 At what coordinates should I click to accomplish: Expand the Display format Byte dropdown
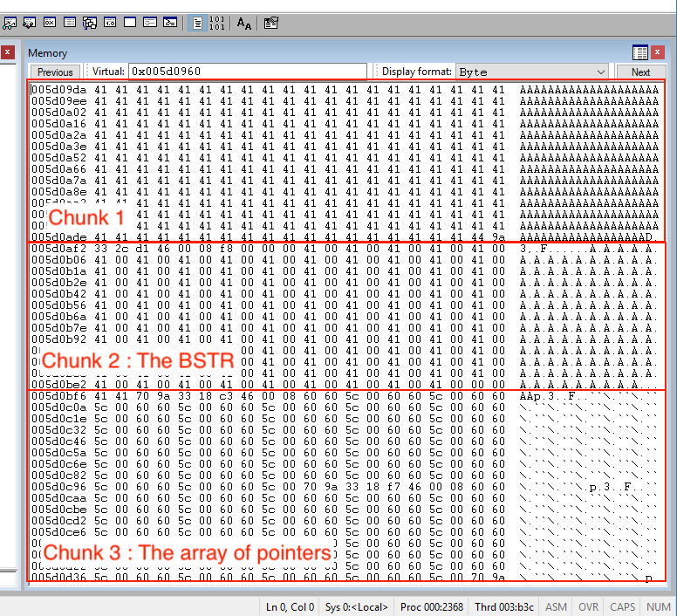click(600, 72)
